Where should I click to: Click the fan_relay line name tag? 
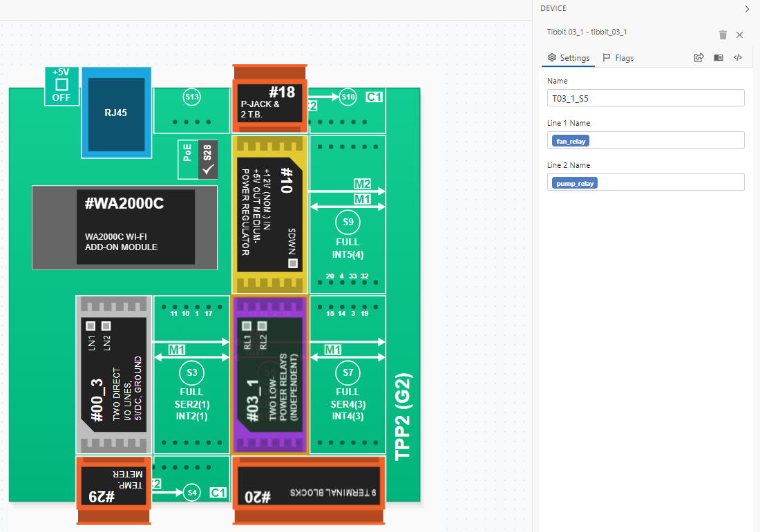tap(571, 141)
